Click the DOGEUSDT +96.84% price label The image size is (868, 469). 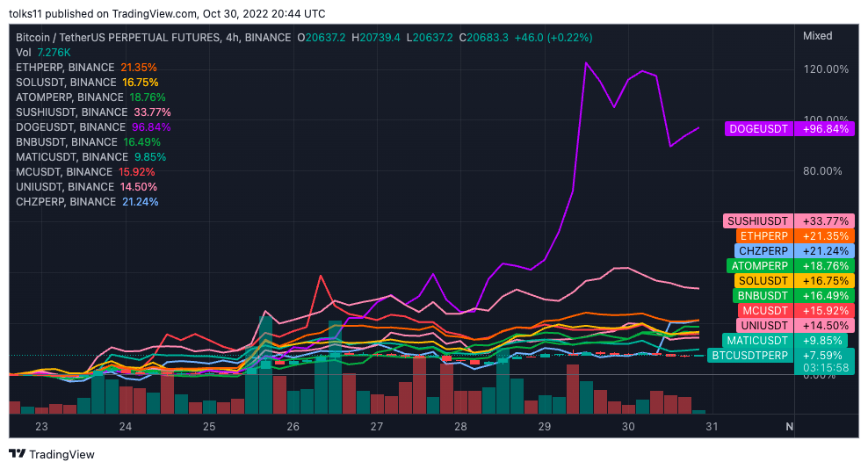(790, 129)
